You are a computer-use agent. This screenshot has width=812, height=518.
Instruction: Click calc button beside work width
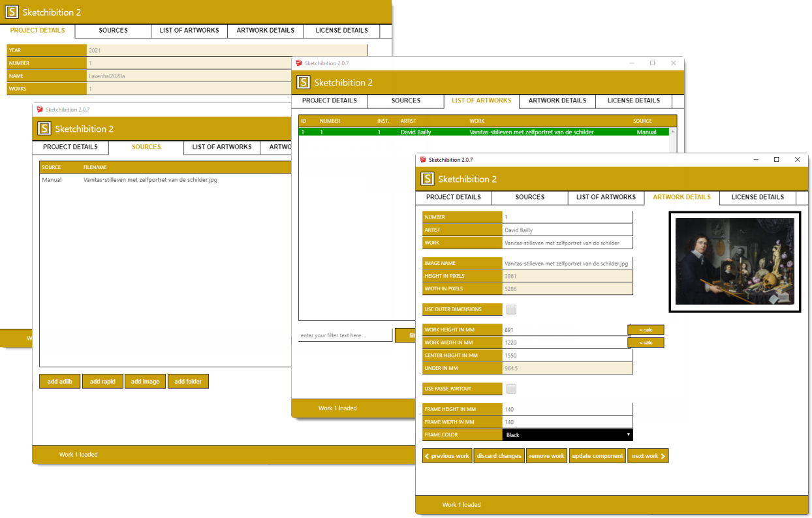point(646,343)
